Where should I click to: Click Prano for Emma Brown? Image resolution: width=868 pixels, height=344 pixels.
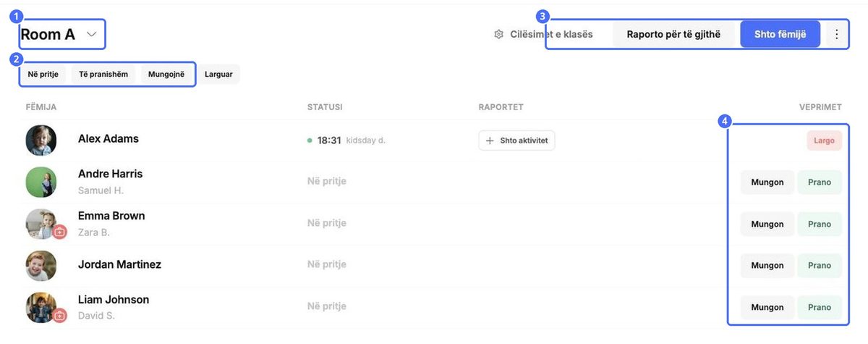[x=820, y=225]
